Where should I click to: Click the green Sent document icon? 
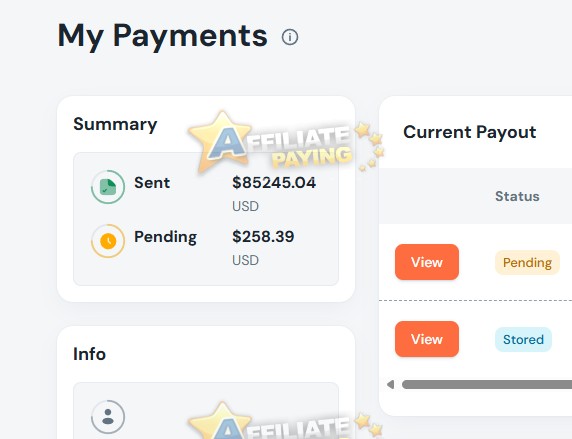pos(108,186)
